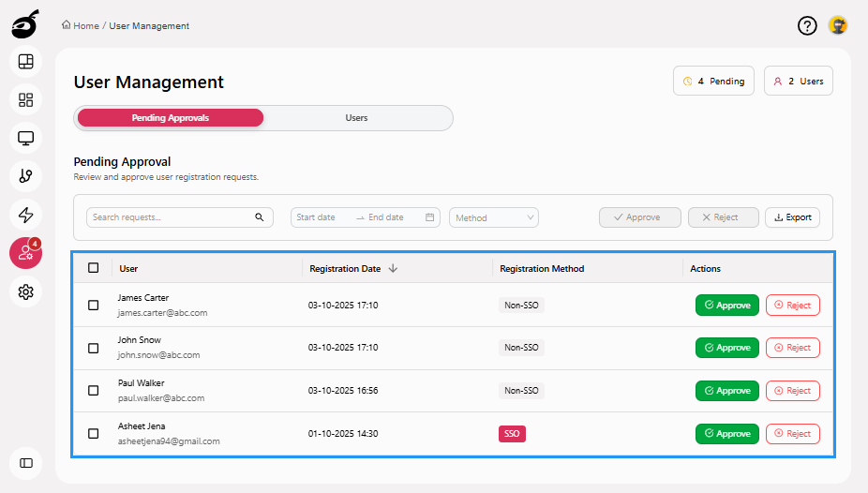Switch to the Pending Approvals tab
This screenshot has height=493, width=868.
[171, 118]
